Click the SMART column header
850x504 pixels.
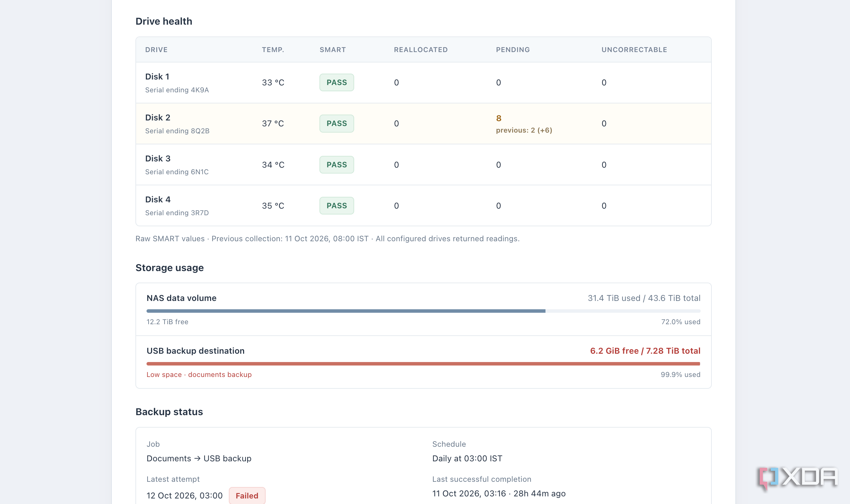pyautogui.click(x=333, y=50)
